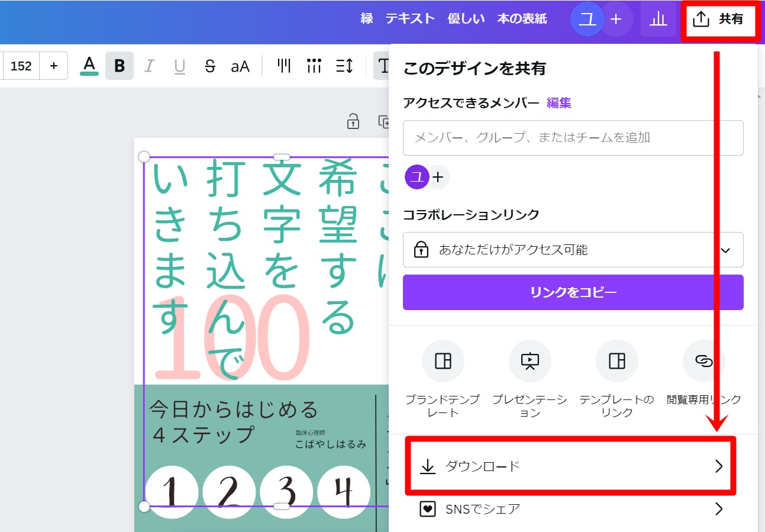Increase font size with plus
Screen dimensions: 765x532
click(x=54, y=66)
